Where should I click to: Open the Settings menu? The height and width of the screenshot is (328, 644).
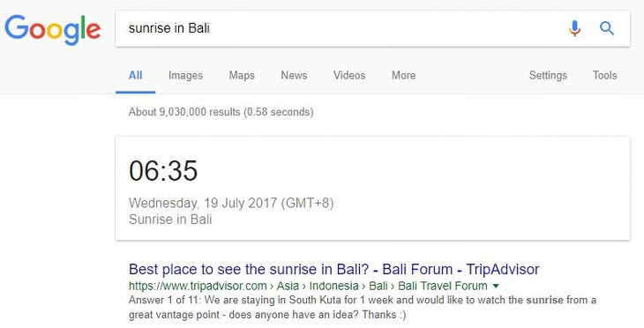pos(548,75)
